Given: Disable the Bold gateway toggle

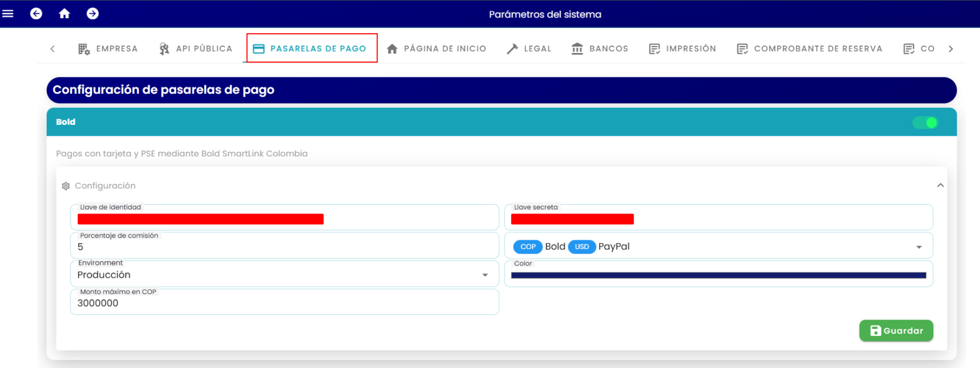Looking at the screenshot, I should click(x=925, y=122).
